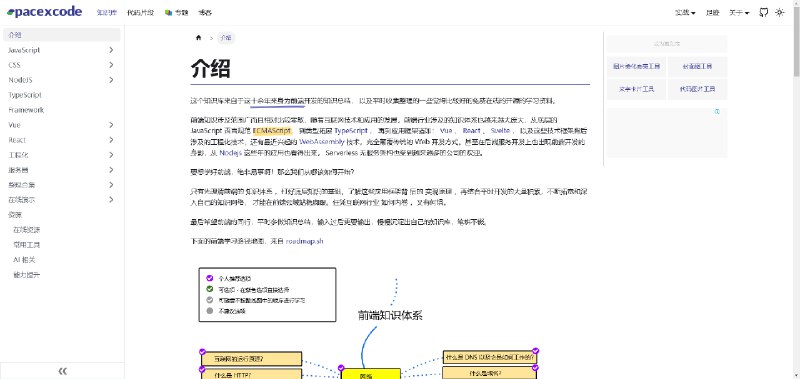800x379 pixels.
Task: Follow the React link in paragraph
Action: click(x=471, y=131)
